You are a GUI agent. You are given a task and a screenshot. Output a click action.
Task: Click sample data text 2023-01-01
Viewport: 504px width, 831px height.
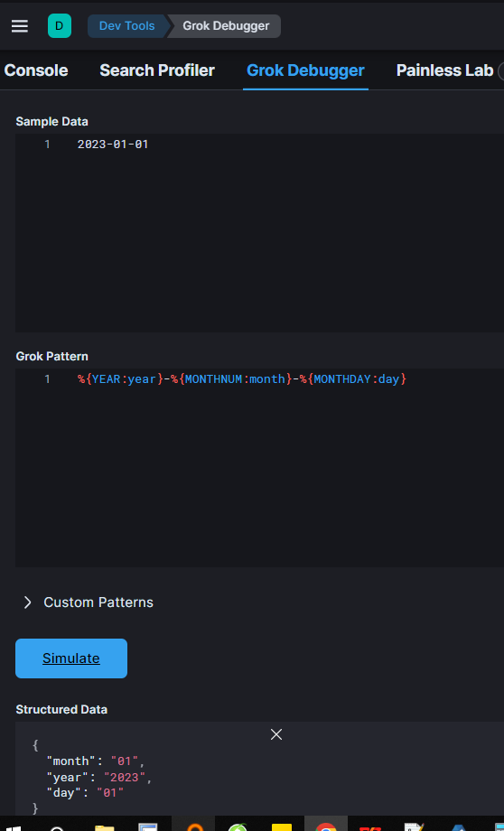pyautogui.click(x=113, y=145)
